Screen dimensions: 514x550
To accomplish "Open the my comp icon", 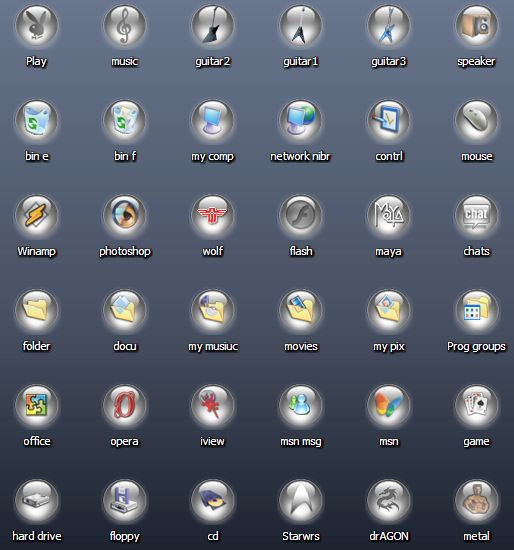I will click(213, 121).
